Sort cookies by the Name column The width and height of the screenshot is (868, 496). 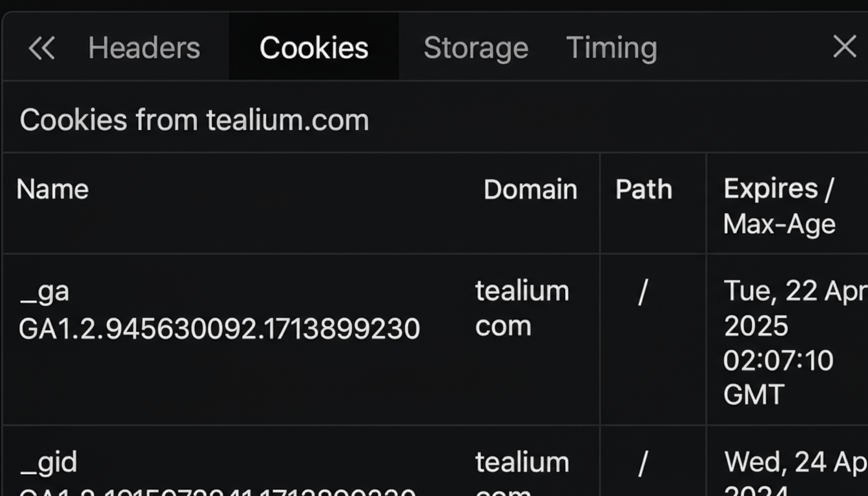tap(53, 189)
